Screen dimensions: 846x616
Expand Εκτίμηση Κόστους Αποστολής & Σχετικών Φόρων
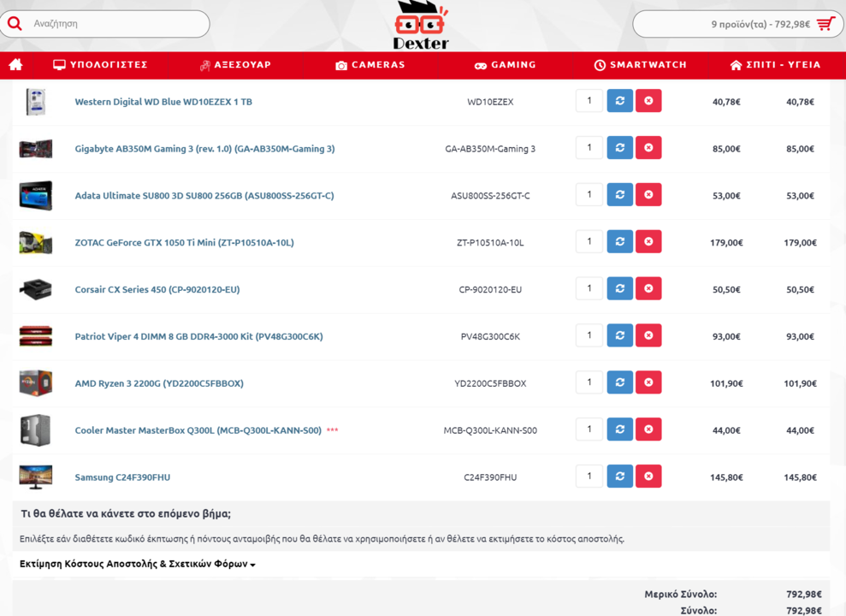[138, 564]
